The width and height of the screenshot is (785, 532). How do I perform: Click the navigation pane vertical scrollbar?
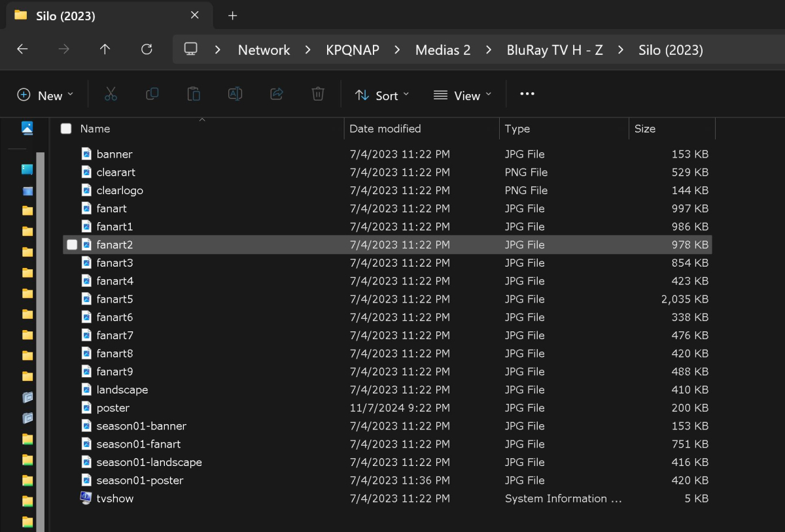click(x=41, y=327)
